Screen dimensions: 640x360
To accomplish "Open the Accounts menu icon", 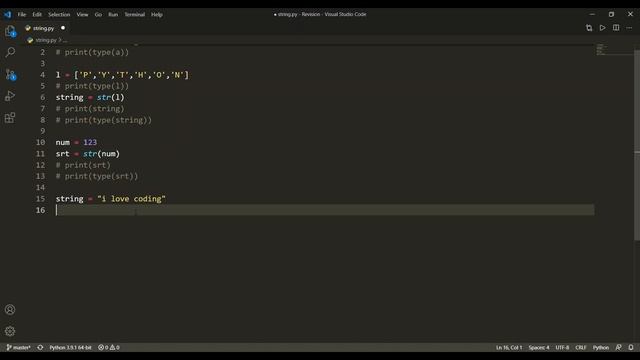I will point(10,309).
